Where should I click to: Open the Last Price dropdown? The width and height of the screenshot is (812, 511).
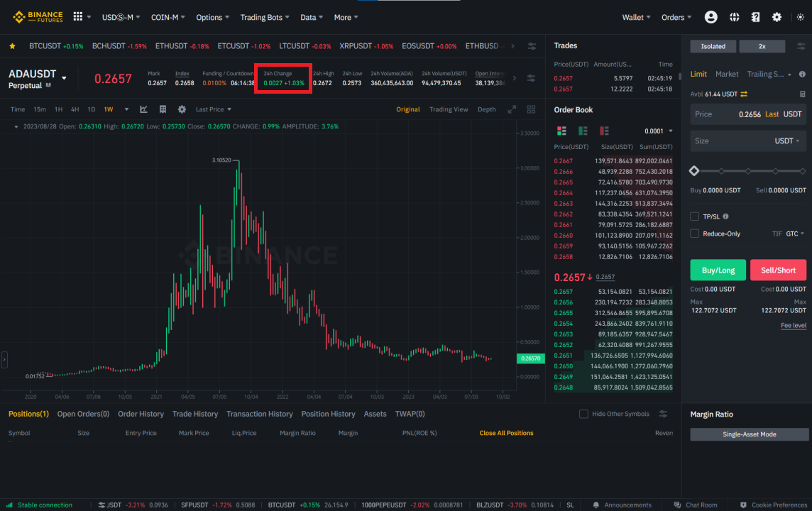214,109
